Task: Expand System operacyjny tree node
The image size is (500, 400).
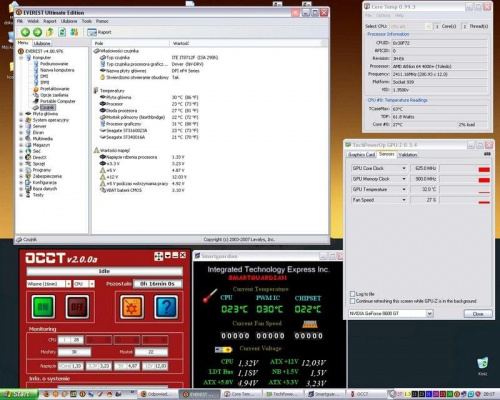Action: click(21, 120)
